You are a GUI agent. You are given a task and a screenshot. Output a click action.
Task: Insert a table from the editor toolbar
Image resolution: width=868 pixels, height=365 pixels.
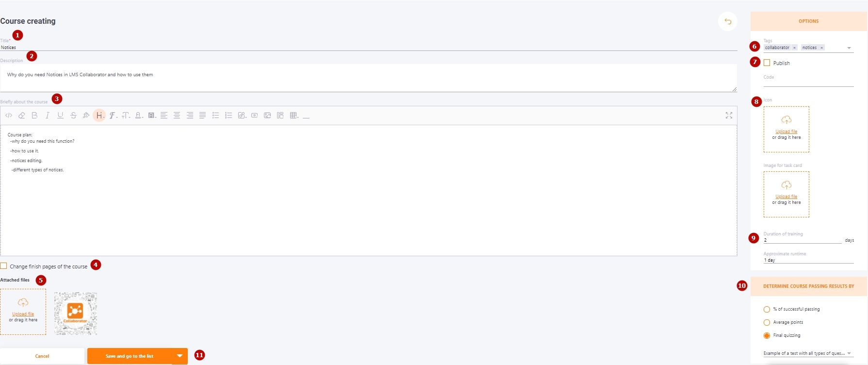(x=294, y=116)
